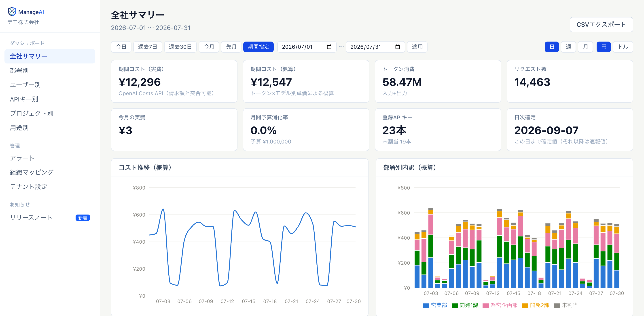This screenshot has width=644, height=316.
Task: Toggle the 開発1課 green legend swatch
Action: (x=455, y=305)
